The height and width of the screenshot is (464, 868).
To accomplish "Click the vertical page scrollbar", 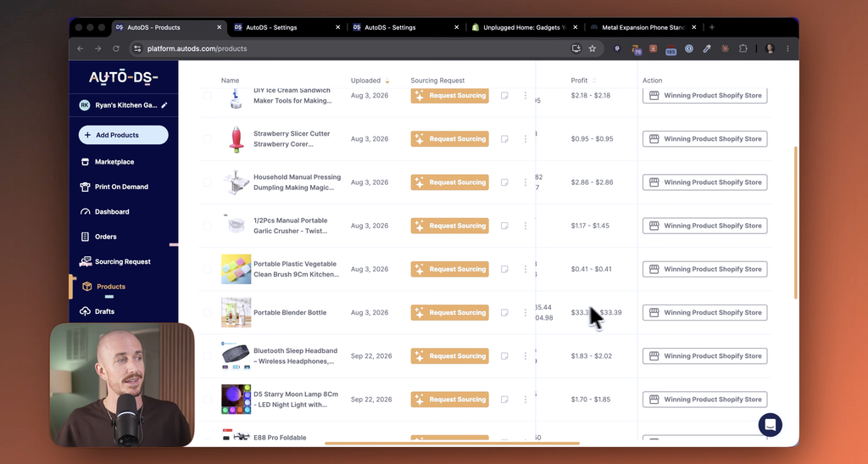I will (795, 222).
